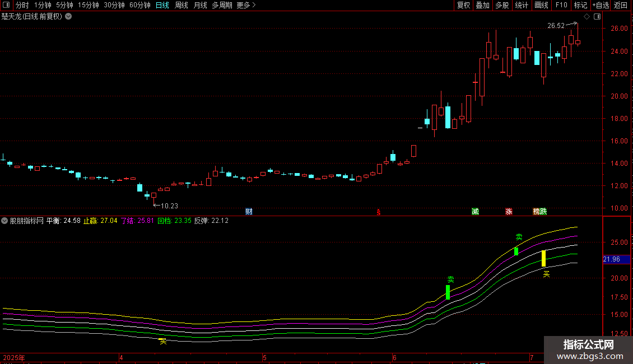Click the 2025年 date axis label
This screenshot has width=633, height=364.
14,357
